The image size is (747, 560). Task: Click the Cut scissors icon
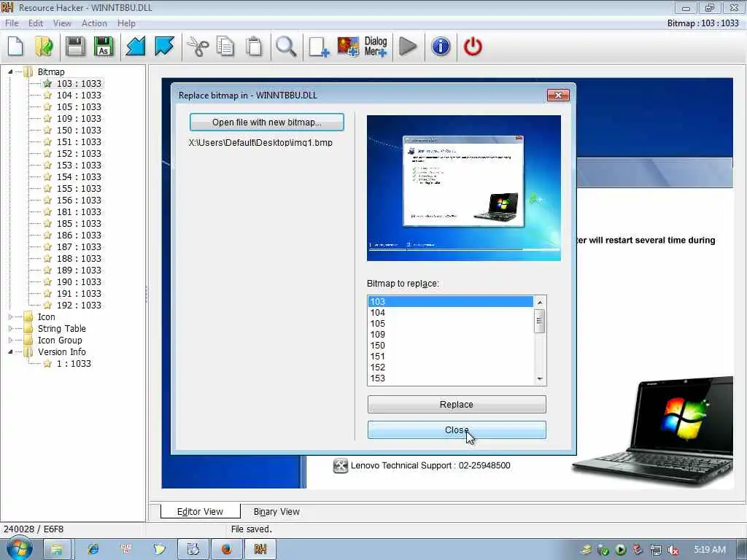[x=197, y=47]
